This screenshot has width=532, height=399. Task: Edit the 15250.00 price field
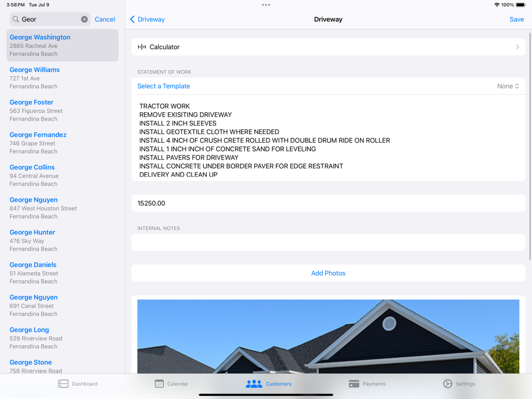tap(328, 203)
